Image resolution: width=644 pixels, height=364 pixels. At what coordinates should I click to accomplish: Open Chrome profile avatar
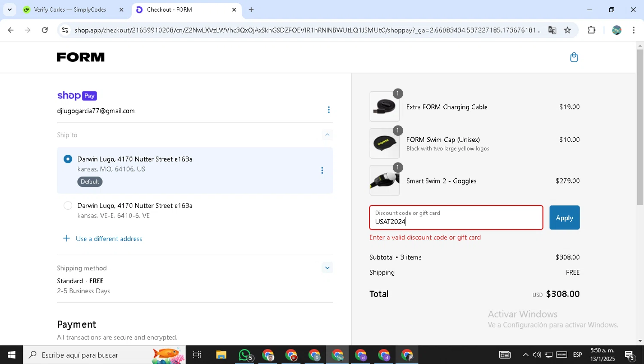coord(617,30)
